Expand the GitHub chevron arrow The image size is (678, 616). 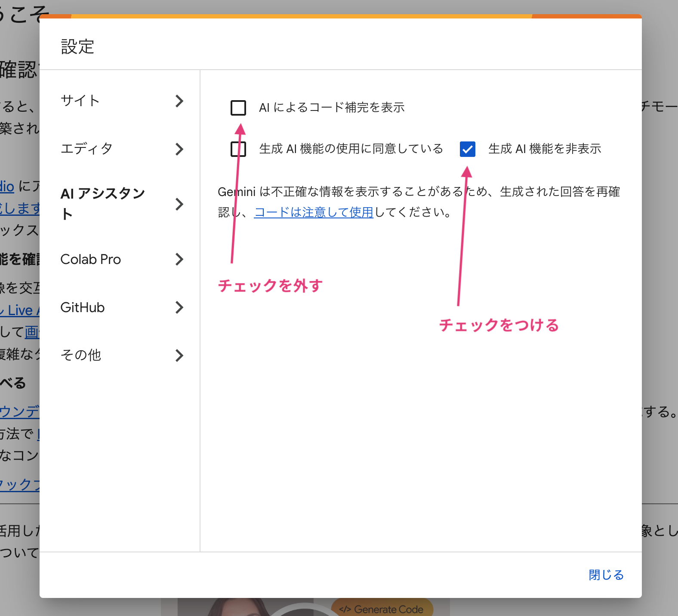pos(179,307)
